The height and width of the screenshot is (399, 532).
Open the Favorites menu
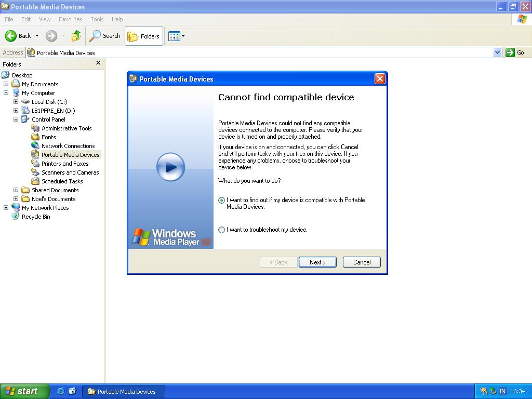point(70,19)
